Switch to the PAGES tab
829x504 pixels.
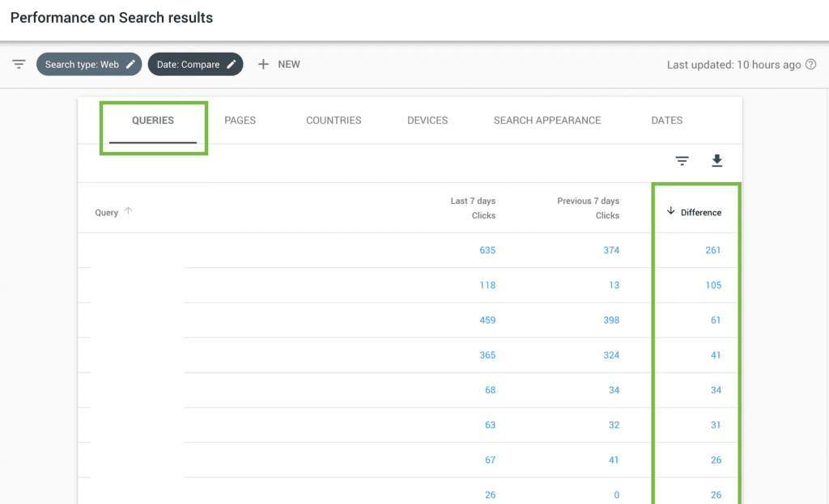[240, 120]
